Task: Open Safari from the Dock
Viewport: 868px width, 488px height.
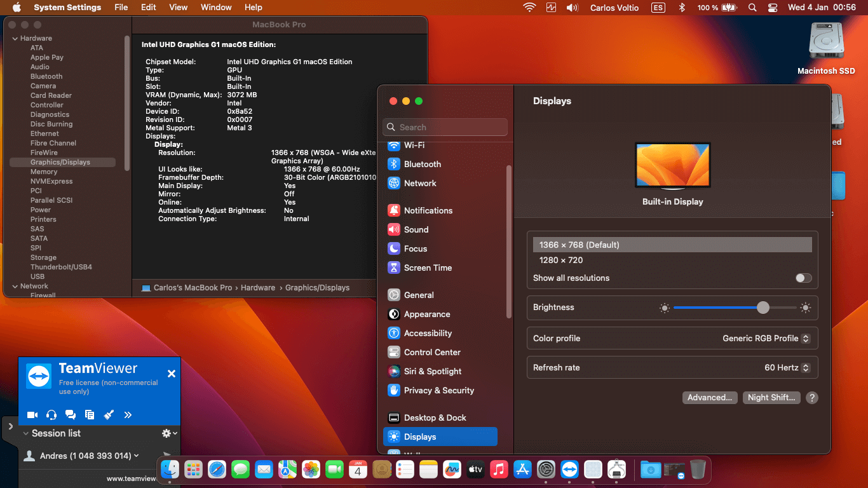Action: click(217, 470)
